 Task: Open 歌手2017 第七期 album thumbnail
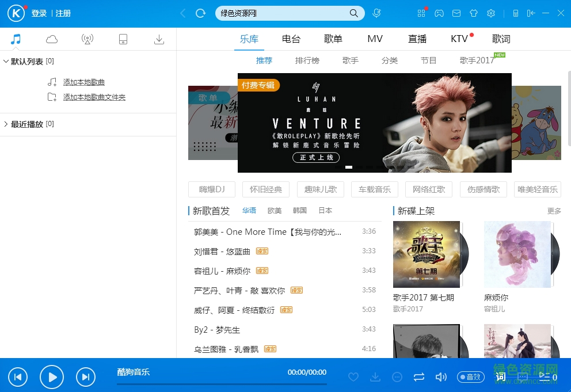click(427, 254)
